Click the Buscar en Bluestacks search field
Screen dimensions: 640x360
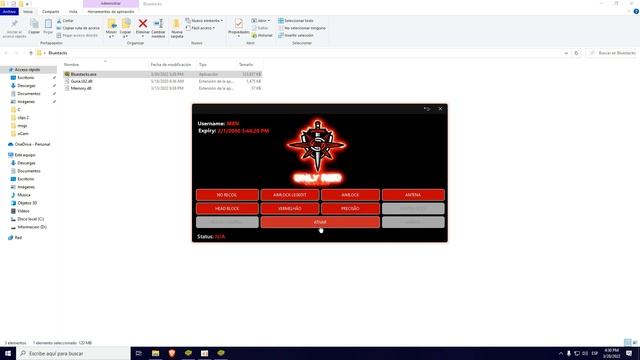tap(612, 53)
